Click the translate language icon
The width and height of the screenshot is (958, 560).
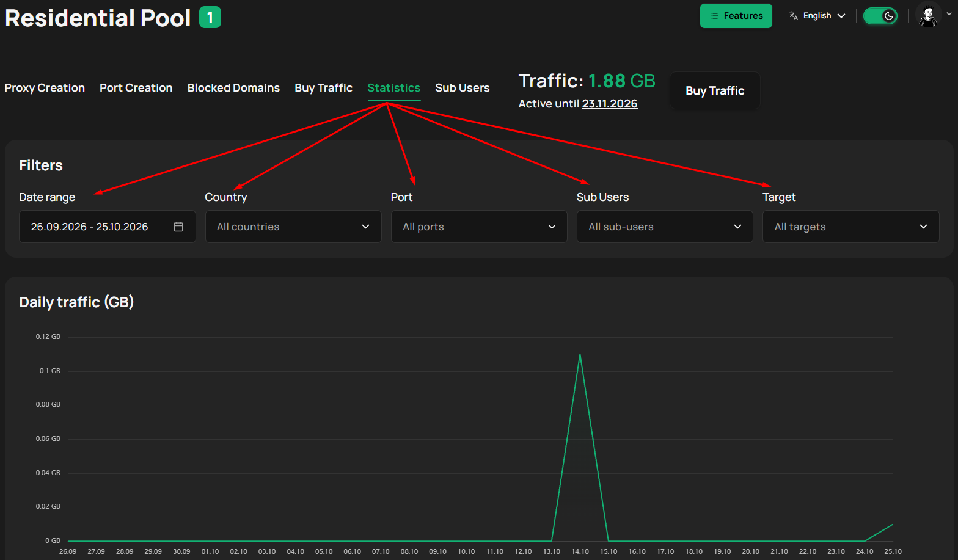(x=794, y=16)
